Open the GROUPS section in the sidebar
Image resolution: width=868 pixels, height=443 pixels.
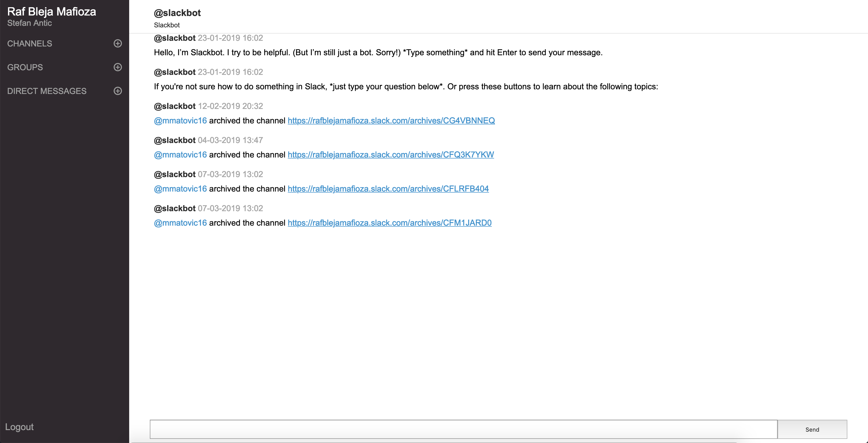(x=25, y=67)
